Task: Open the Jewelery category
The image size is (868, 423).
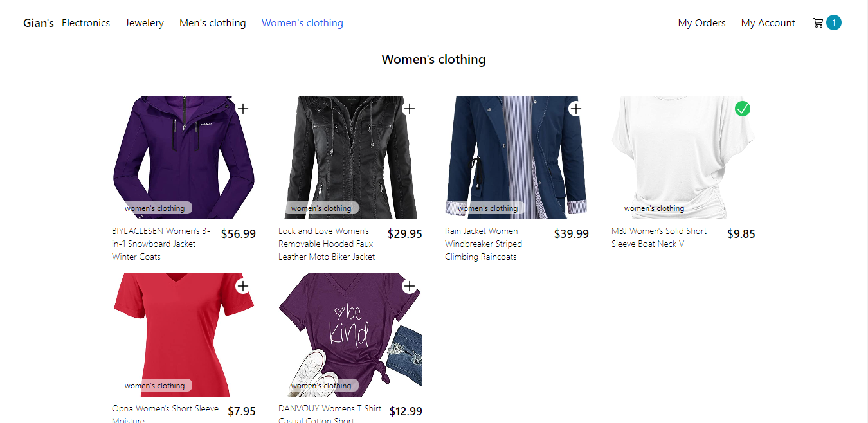Action: pyautogui.click(x=145, y=23)
